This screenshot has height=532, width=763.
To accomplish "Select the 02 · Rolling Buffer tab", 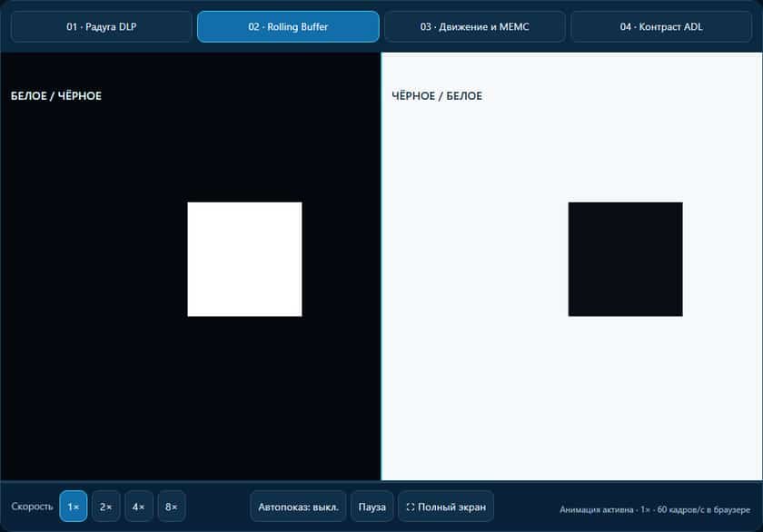I will [x=288, y=26].
